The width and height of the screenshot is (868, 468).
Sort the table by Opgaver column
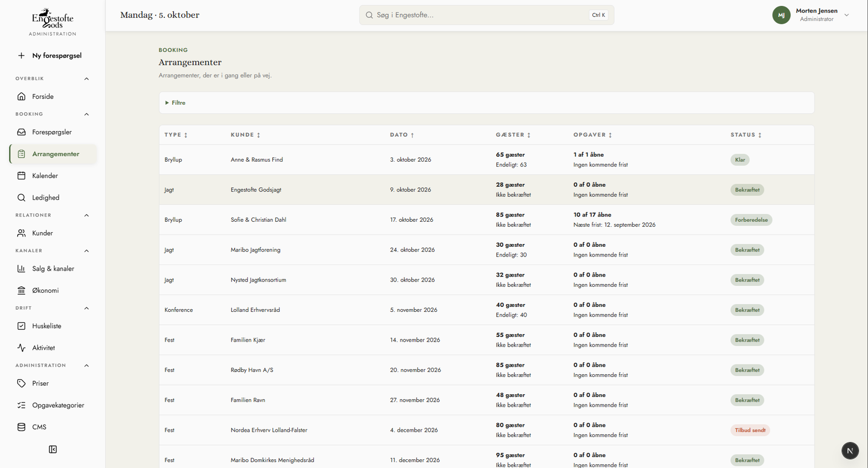[x=592, y=135]
